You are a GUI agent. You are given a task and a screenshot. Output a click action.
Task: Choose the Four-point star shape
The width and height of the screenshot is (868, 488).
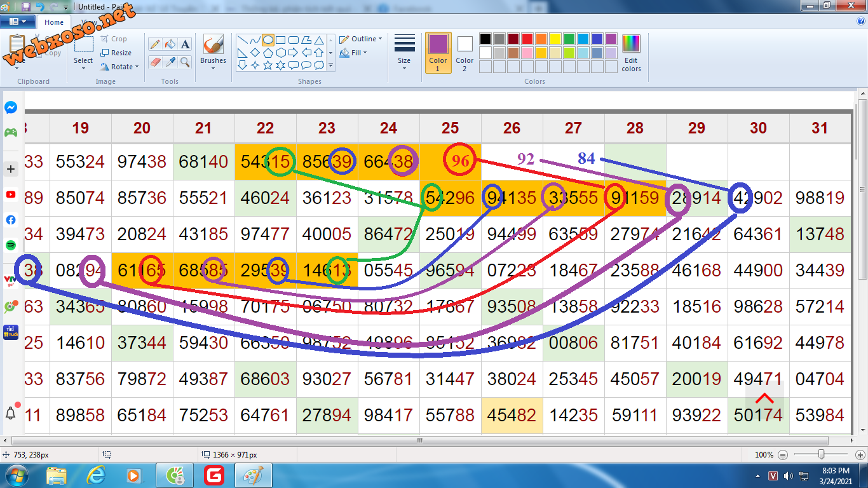pyautogui.click(x=255, y=65)
